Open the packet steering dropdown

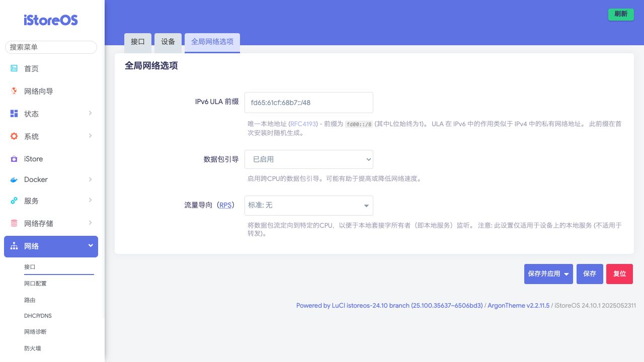tap(308, 159)
